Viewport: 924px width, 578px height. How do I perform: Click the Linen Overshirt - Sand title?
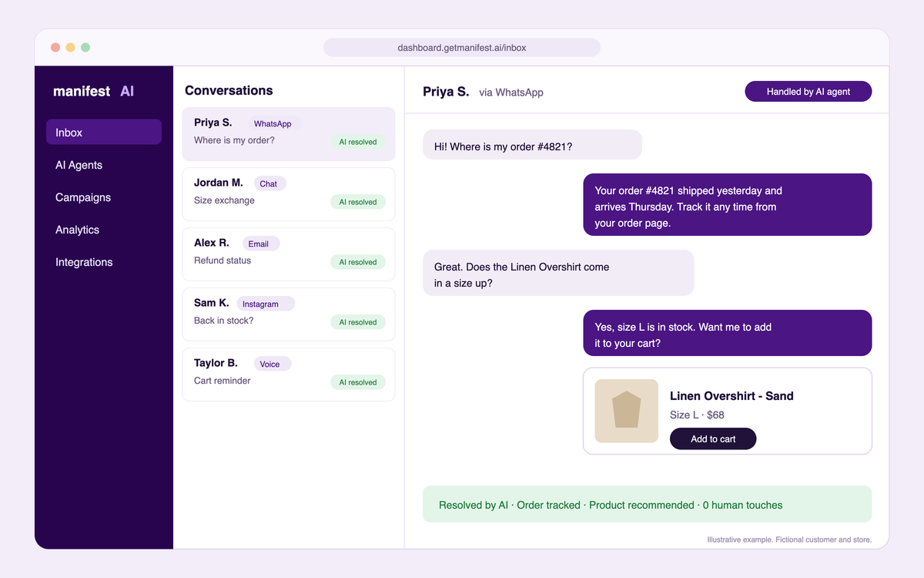coord(731,396)
